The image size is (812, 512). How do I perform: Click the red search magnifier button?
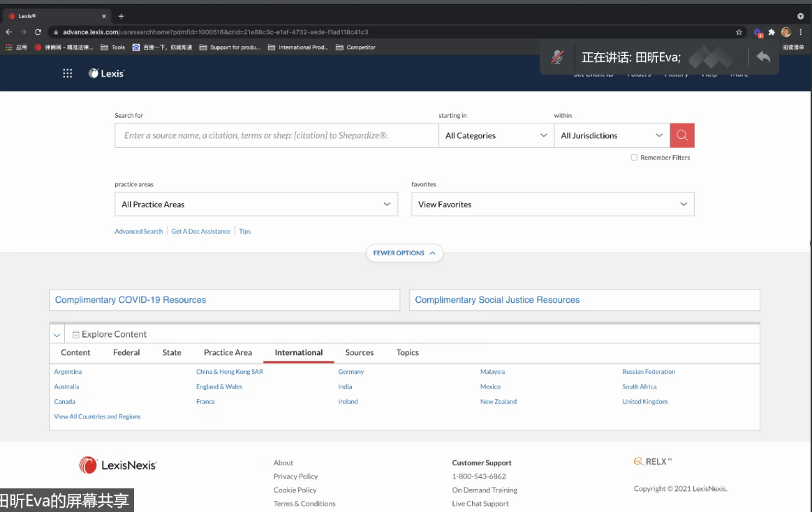tap(682, 135)
